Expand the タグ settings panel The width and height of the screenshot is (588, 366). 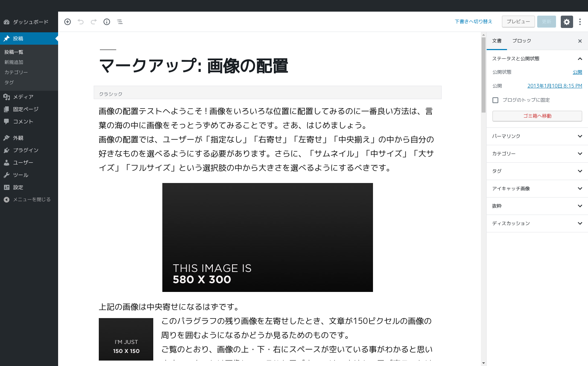[x=537, y=171]
